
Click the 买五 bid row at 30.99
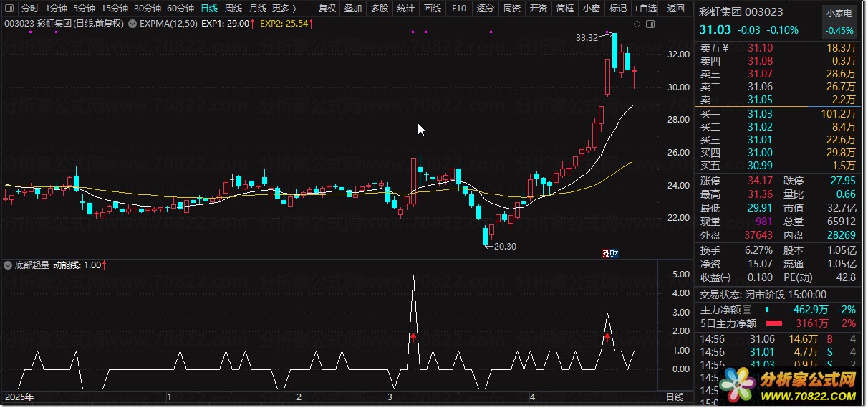point(778,166)
